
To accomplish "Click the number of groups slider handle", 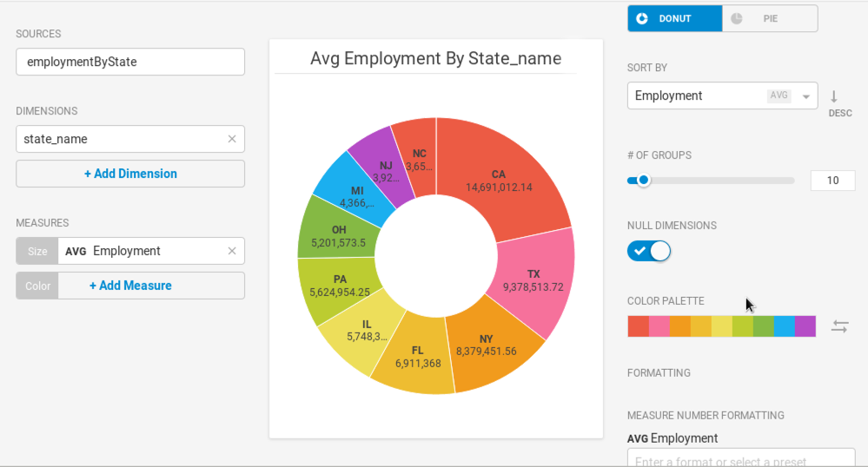I will coord(643,181).
